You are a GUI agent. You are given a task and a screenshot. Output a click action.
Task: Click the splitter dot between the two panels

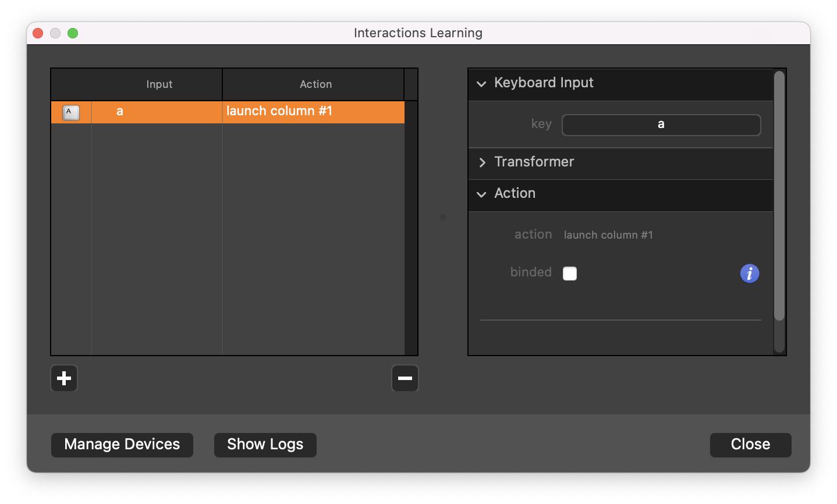[443, 218]
